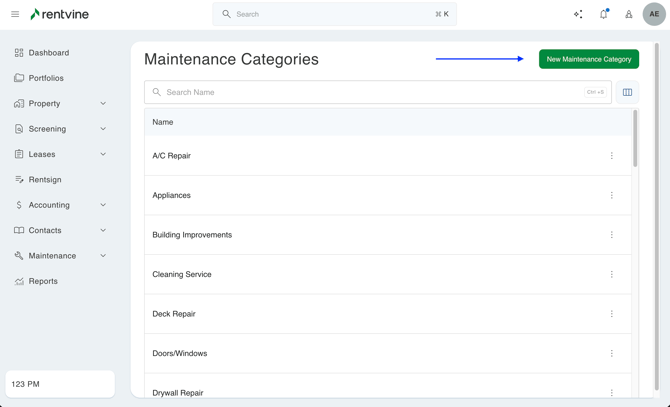670x407 pixels.
Task: Open options menu for A/C Repair
Action: click(x=612, y=156)
